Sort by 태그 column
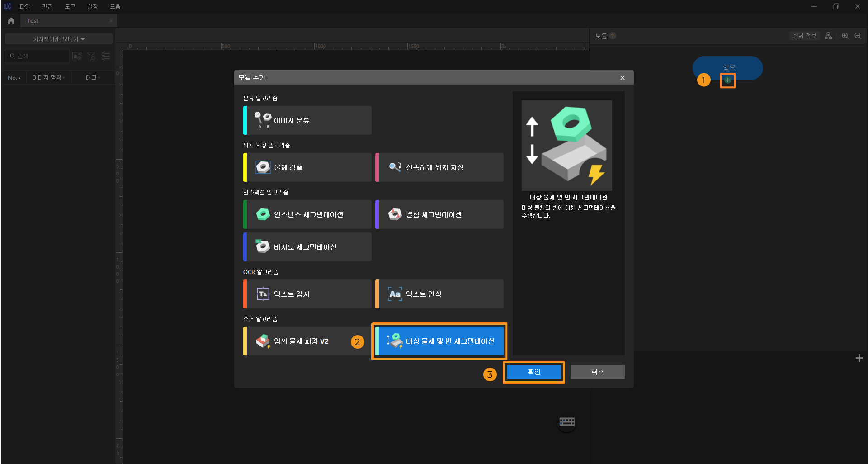Viewport: 868px width, 464px height. pyautogui.click(x=93, y=78)
